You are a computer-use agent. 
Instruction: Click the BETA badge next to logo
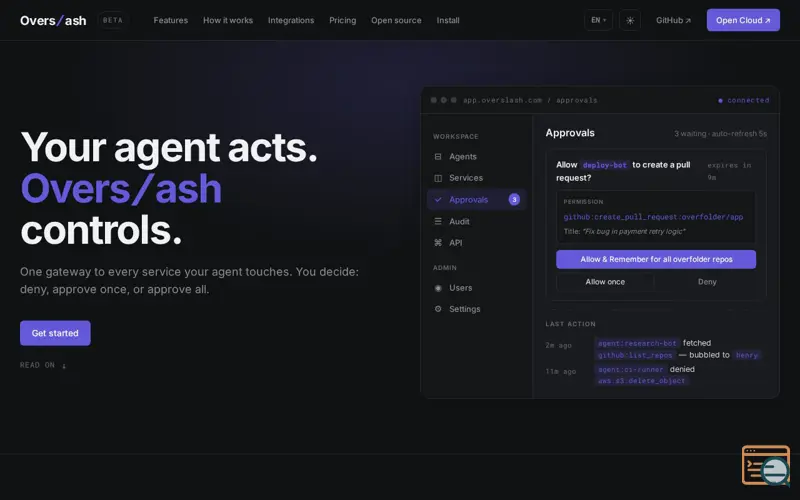click(x=113, y=20)
